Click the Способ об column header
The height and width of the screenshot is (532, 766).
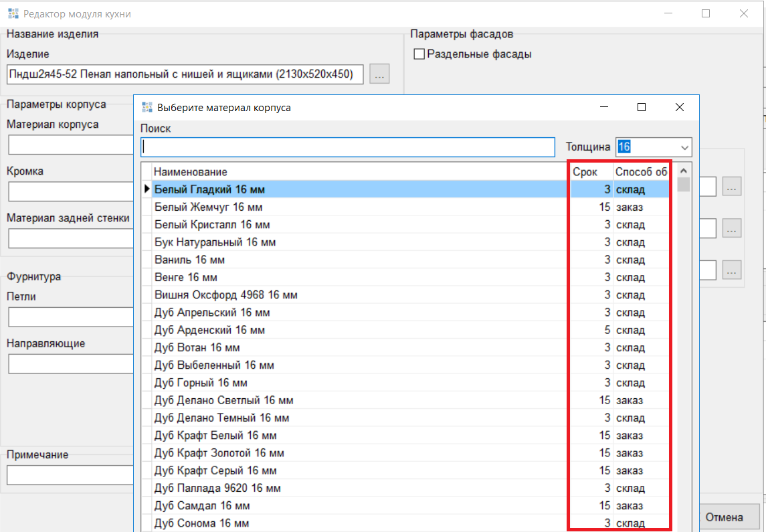[641, 172]
